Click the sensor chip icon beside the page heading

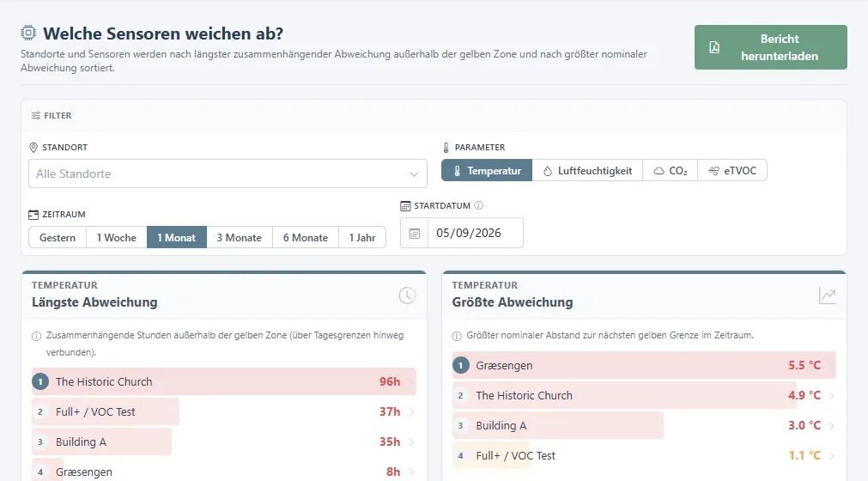(x=29, y=33)
